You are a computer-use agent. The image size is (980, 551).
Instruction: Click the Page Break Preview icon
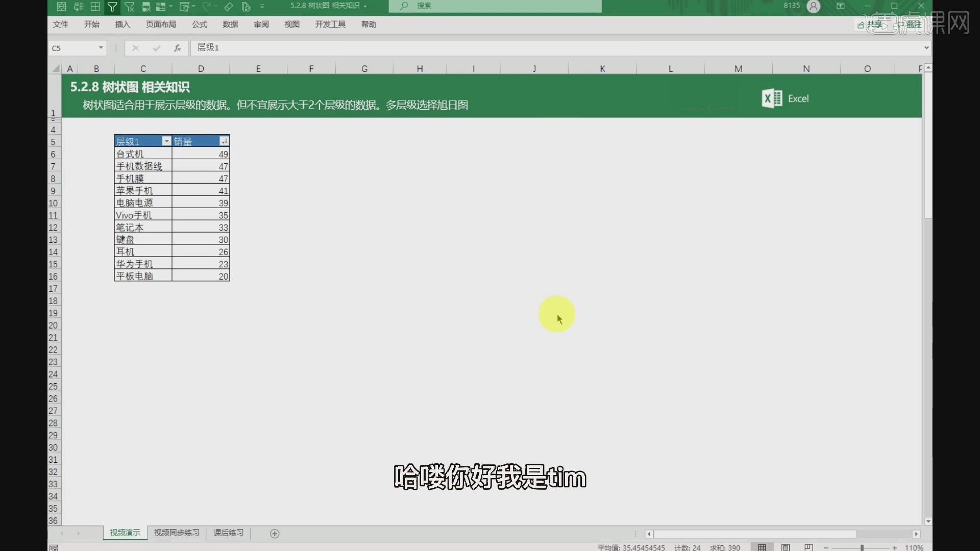coord(810,547)
